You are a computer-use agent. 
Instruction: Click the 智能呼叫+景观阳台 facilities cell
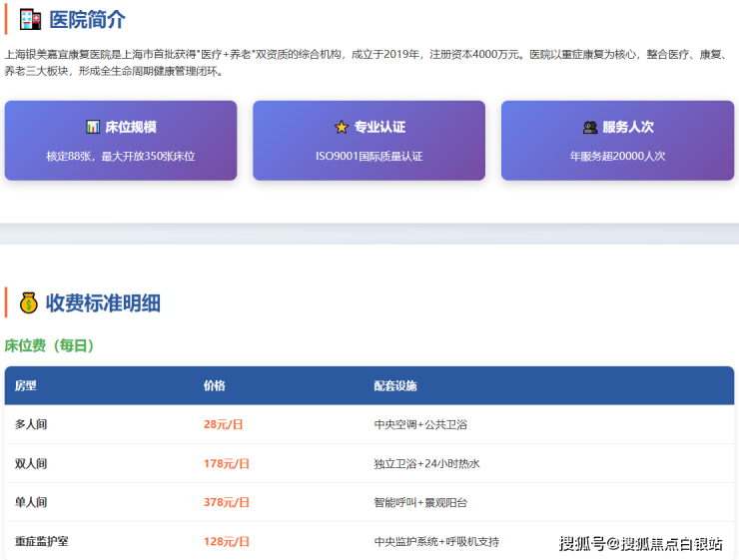(x=420, y=502)
